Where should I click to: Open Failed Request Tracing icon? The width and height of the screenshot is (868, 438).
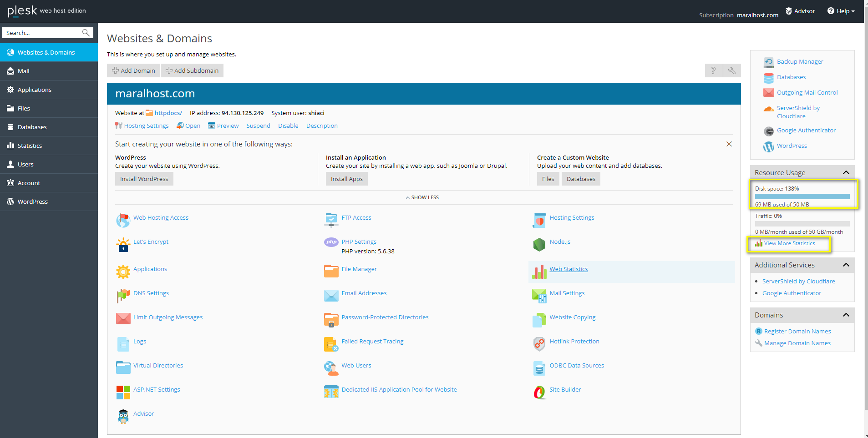coord(331,344)
